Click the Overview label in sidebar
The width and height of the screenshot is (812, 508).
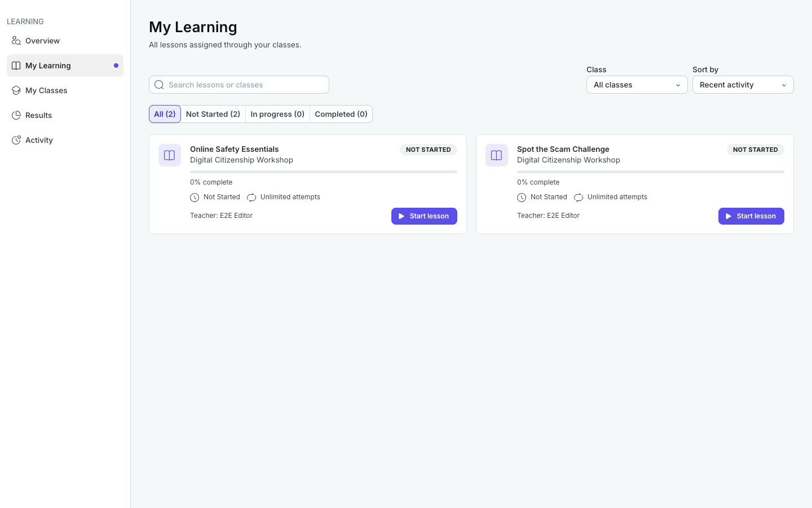[x=42, y=41]
